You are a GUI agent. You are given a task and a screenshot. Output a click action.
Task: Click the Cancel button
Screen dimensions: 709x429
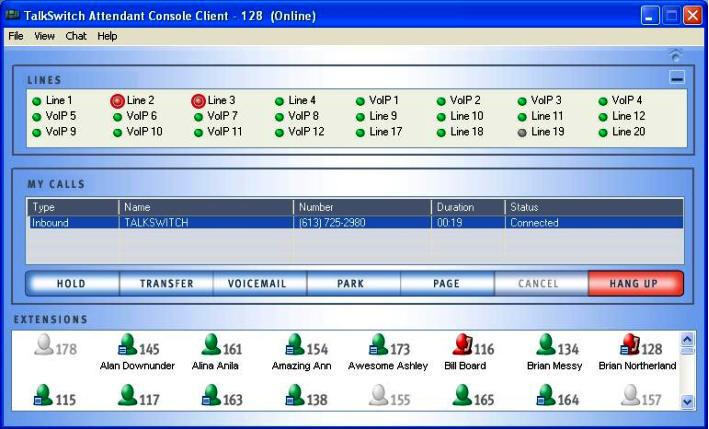click(x=541, y=283)
